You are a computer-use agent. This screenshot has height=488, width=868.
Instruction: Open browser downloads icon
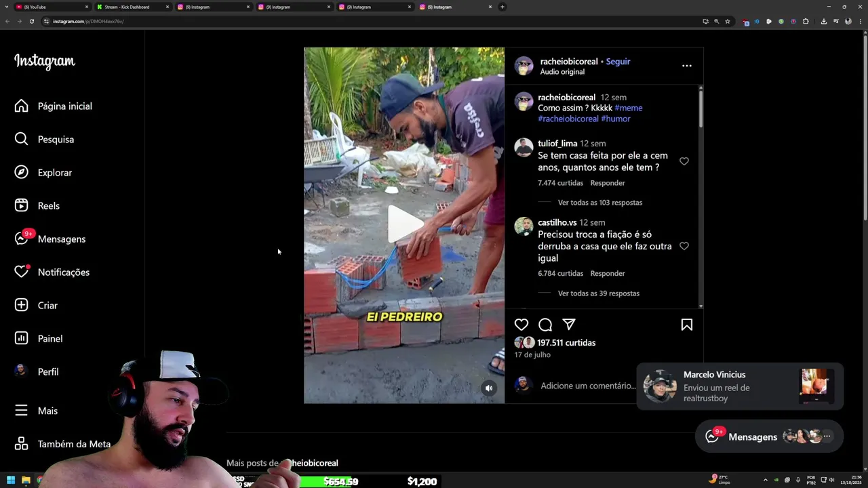click(823, 21)
